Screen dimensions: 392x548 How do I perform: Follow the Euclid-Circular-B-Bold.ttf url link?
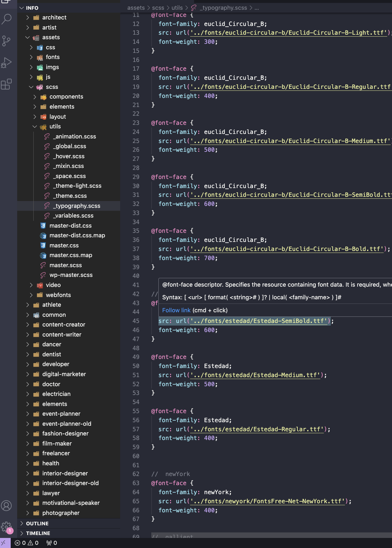[x=287, y=249]
